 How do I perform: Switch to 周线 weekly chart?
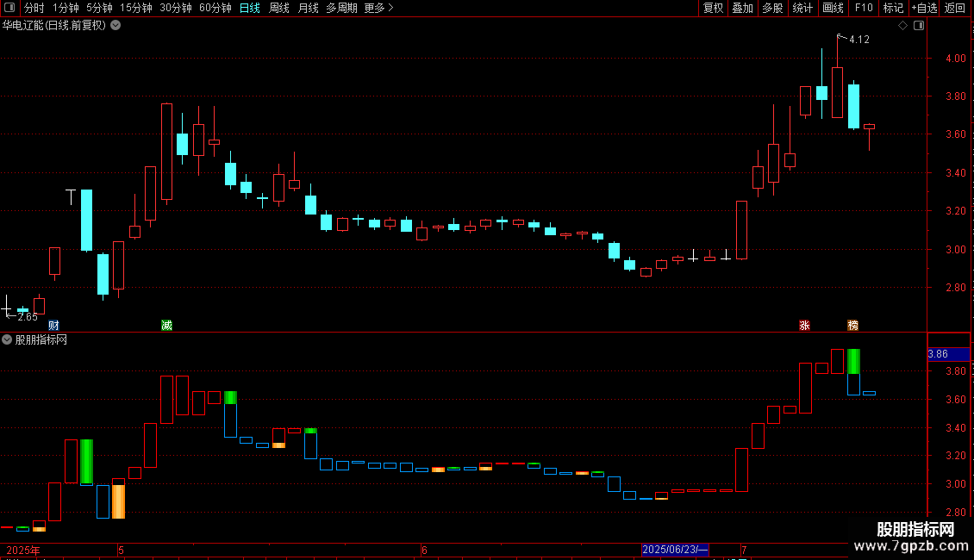(279, 8)
